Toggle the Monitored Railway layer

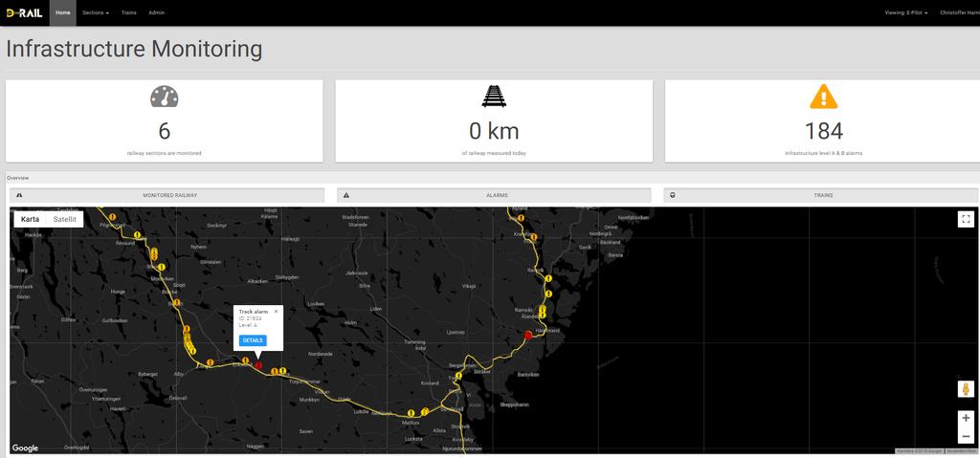167,195
